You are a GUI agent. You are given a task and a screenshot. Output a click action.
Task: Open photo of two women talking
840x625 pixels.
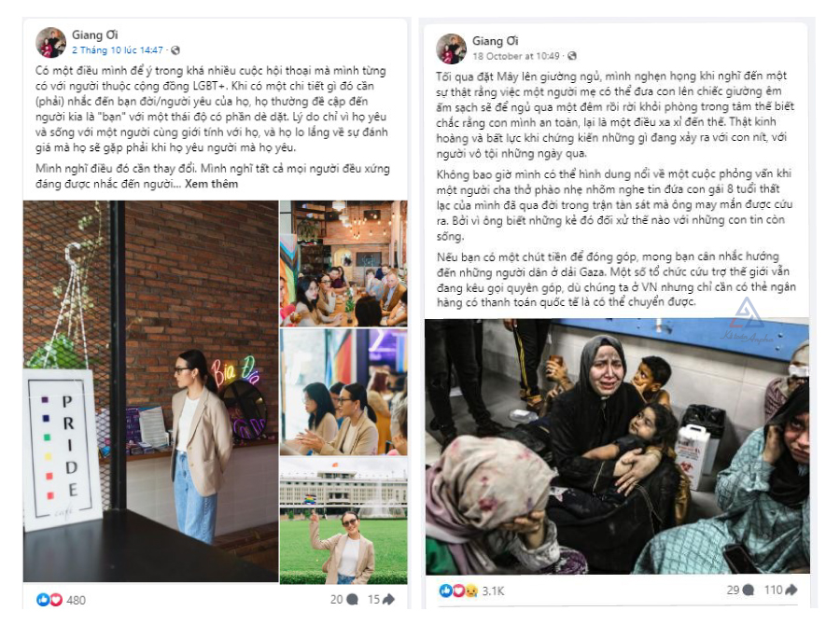point(343,392)
